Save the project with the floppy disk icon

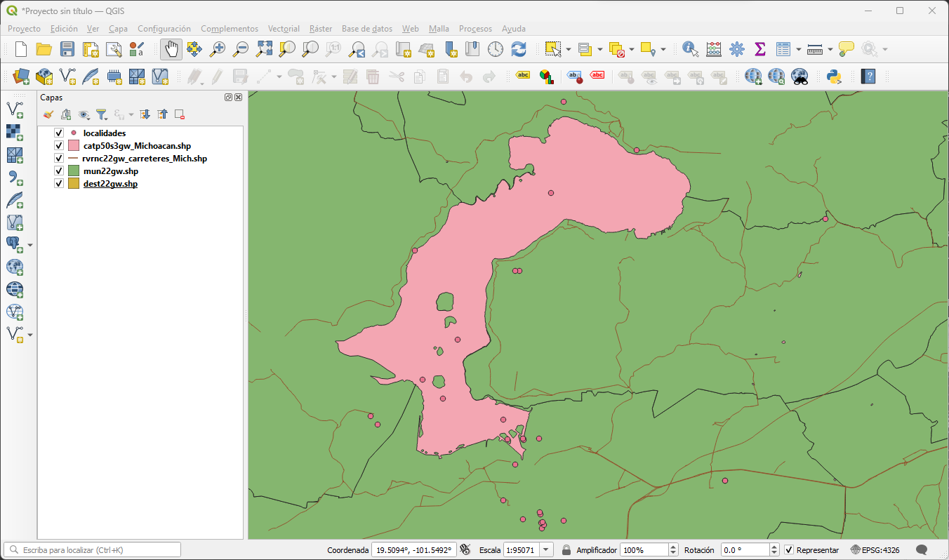tap(67, 49)
